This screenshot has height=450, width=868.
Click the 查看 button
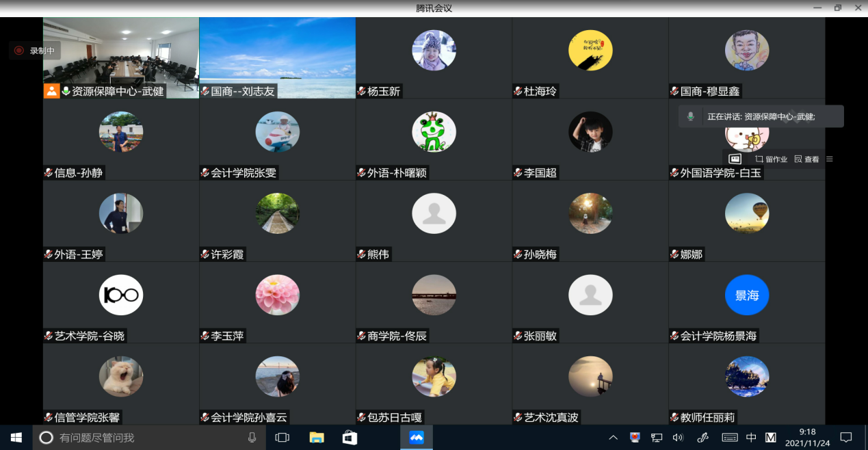[806, 159]
